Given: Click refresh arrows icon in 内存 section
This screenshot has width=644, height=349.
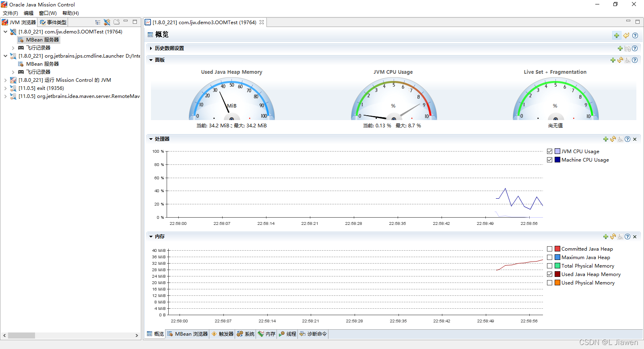Looking at the screenshot, I should point(613,237).
